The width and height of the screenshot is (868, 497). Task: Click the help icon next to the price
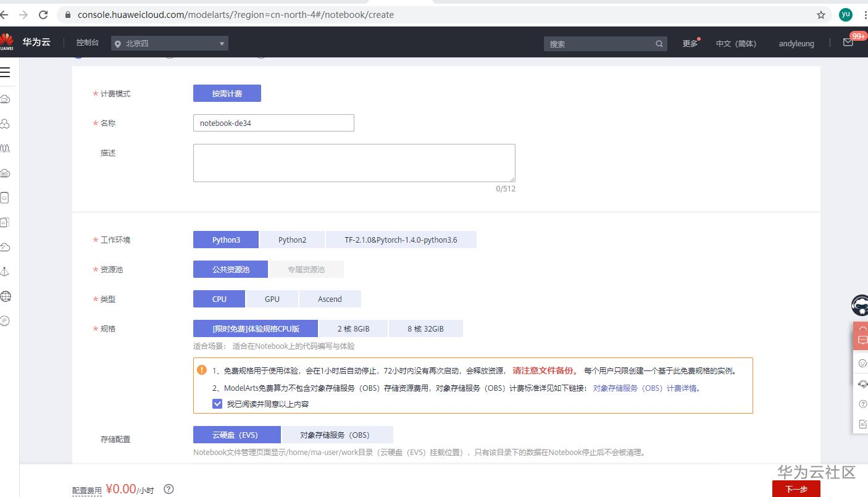[x=169, y=489]
